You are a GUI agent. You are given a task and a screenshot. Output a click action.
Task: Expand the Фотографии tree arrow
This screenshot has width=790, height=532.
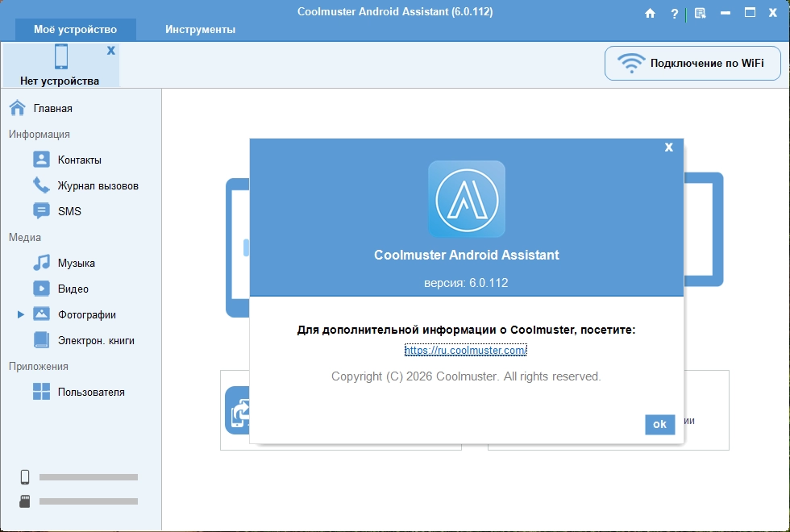pyautogui.click(x=21, y=314)
